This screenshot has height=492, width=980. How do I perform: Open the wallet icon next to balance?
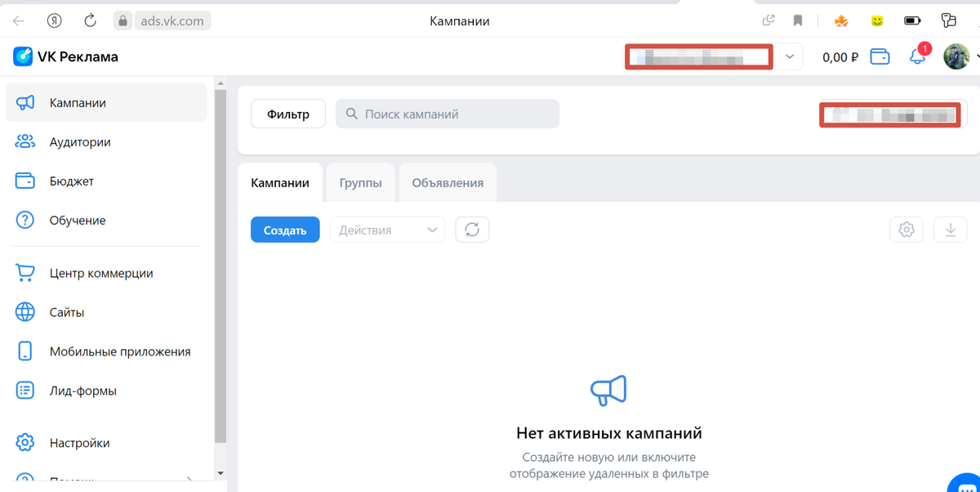(x=880, y=56)
